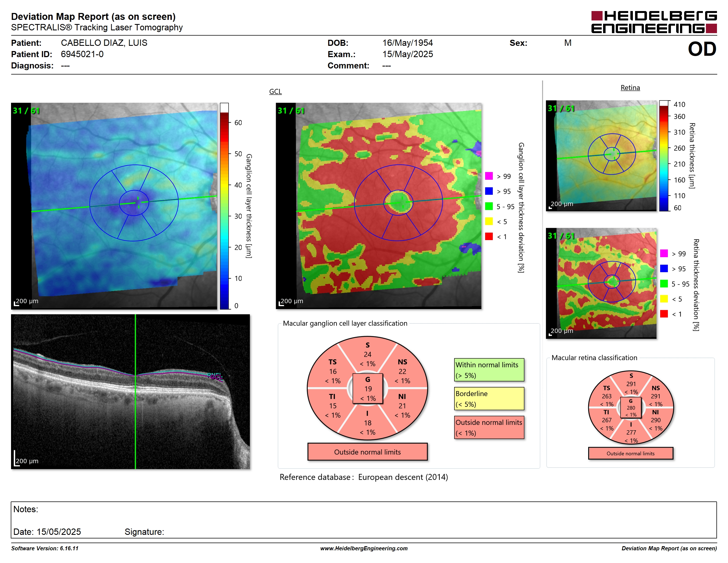Viewport: 728px width, 563px height.
Task: Click the retina chart I sector value 277
Action: click(631, 432)
